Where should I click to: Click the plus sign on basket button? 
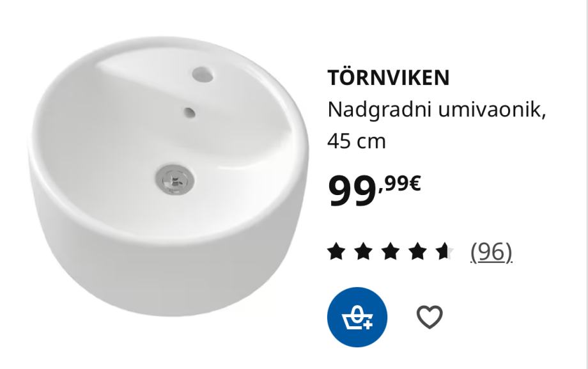click(369, 324)
